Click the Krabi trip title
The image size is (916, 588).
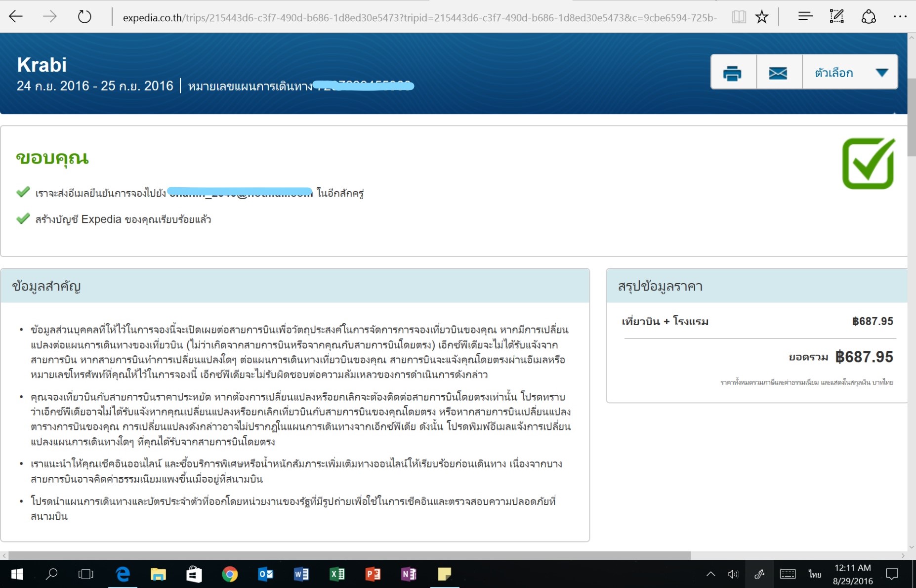(x=42, y=65)
